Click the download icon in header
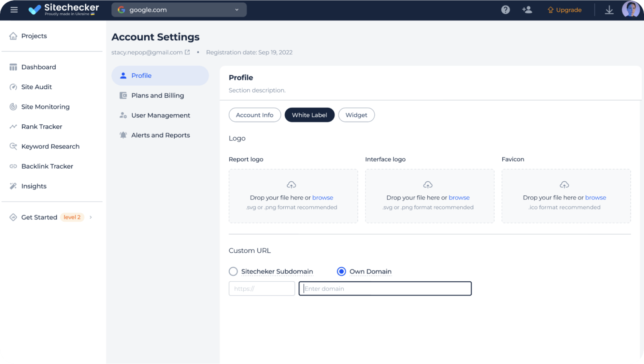The image size is (644, 364). 609,10
